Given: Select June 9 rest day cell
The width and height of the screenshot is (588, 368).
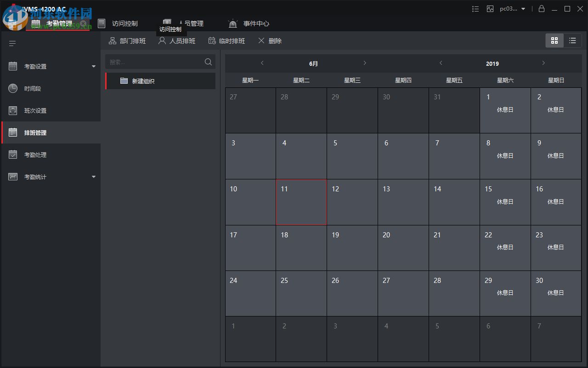Looking at the screenshot, I should point(556,156).
